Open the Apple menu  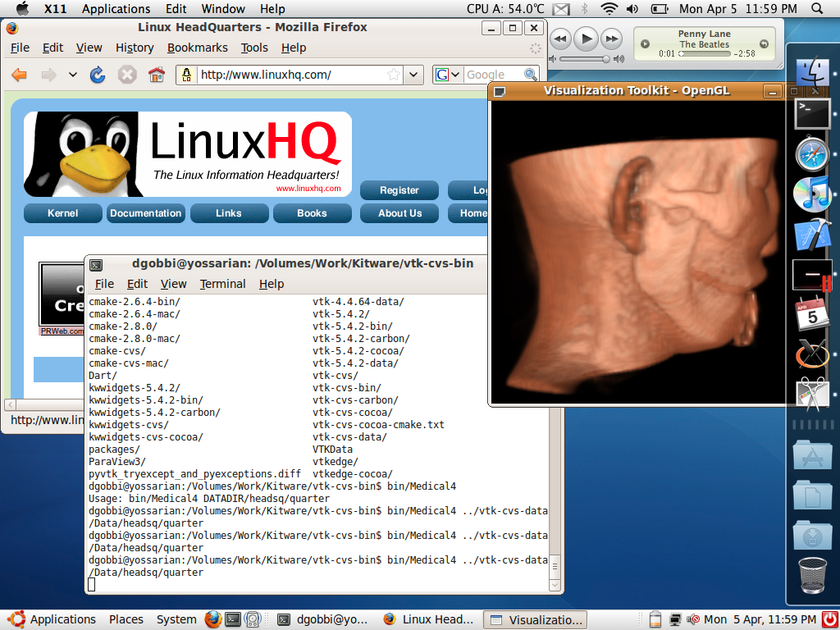(22, 8)
